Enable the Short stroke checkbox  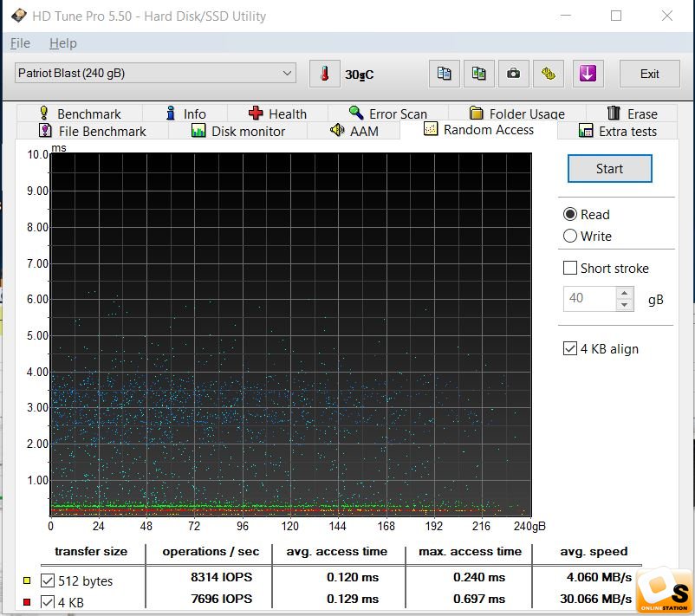[x=570, y=268]
